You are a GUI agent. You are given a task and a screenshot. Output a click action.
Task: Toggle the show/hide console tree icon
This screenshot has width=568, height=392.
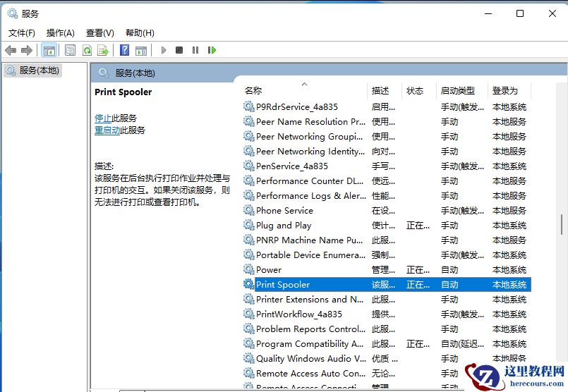pos(49,50)
